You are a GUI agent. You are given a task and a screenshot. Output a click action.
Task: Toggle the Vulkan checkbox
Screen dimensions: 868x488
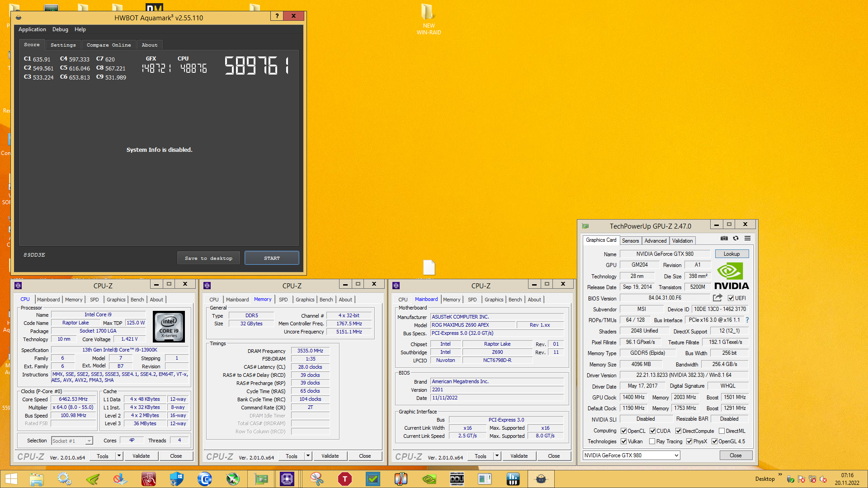tap(624, 441)
